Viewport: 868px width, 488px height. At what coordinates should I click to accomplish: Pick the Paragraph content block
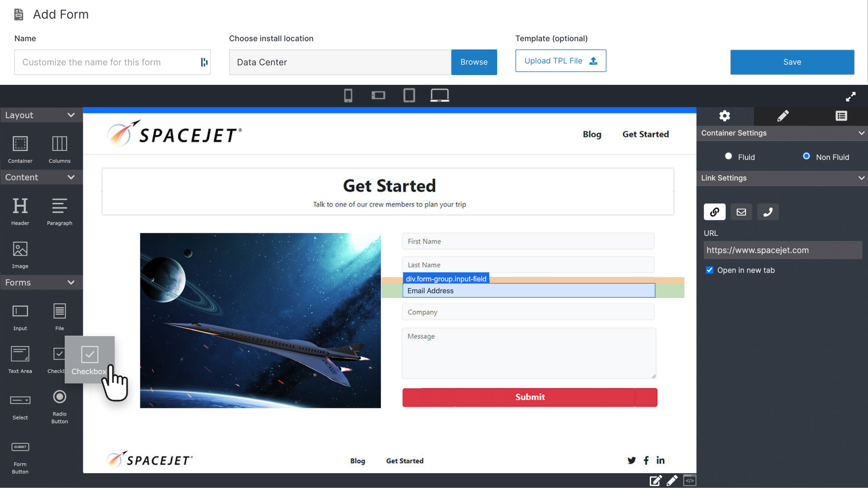(x=59, y=211)
